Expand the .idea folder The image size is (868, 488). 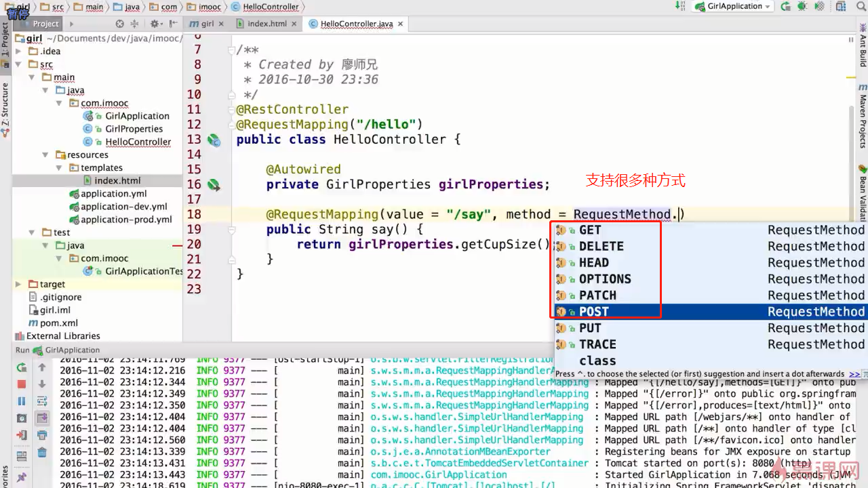20,52
